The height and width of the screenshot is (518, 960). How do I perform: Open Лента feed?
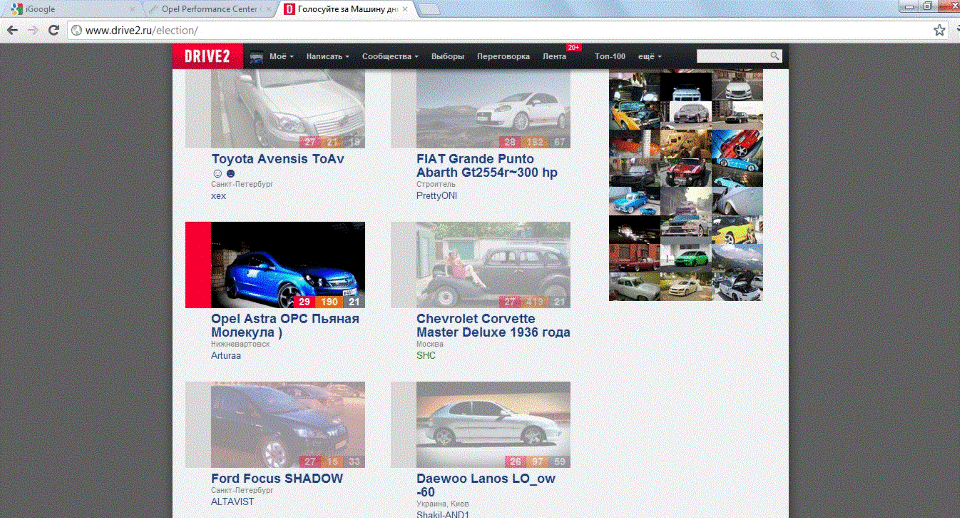click(554, 56)
